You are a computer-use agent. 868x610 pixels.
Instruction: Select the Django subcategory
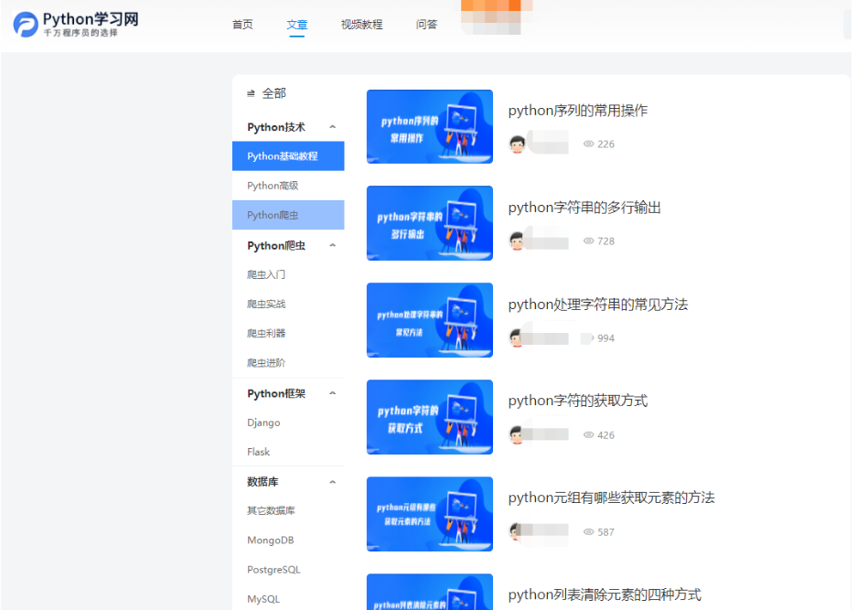click(x=263, y=423)
